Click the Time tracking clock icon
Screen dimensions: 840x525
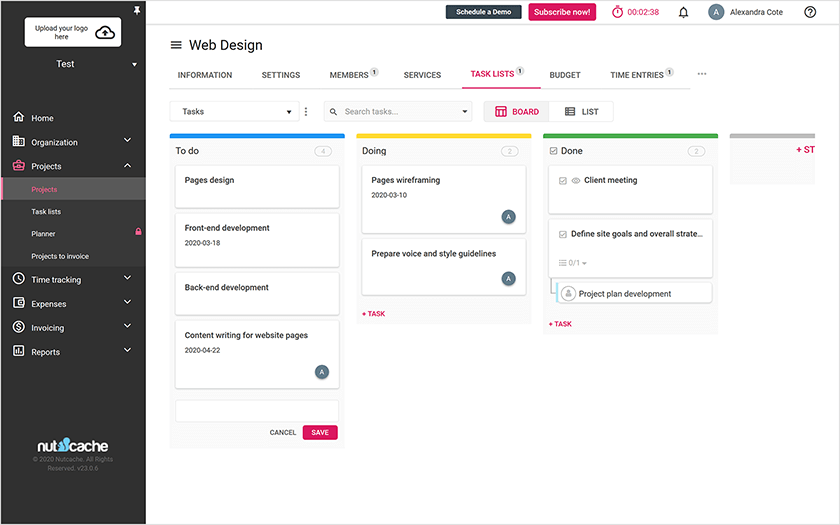click(19, 279)
